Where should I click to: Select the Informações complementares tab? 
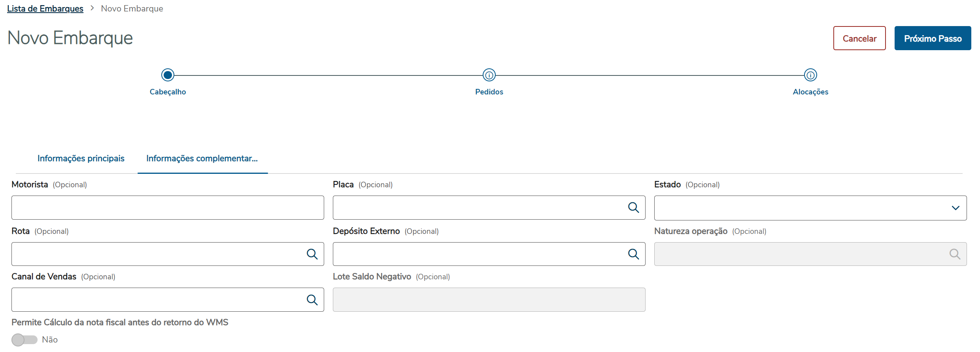(x=202, y=158)
